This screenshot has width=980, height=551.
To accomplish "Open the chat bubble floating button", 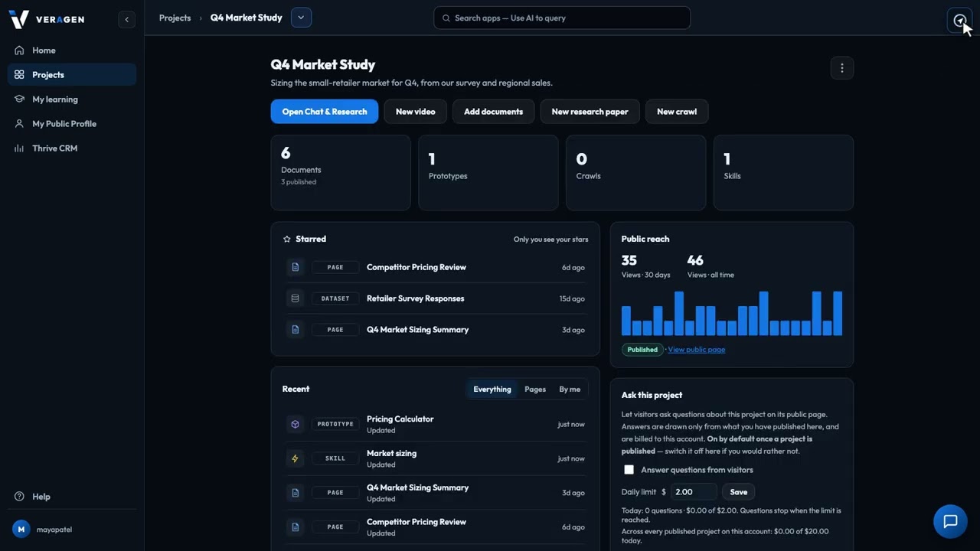I will pos(950,521).
